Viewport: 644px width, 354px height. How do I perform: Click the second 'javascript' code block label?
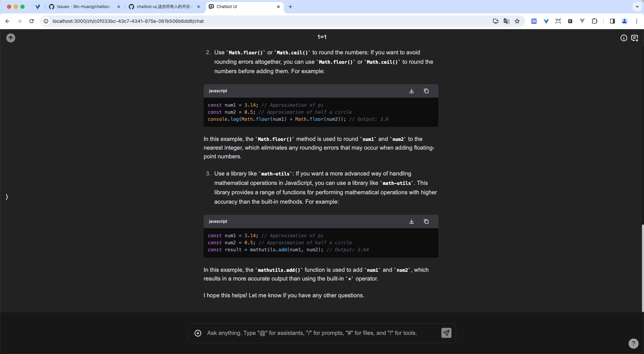click(x=218, y=221)
